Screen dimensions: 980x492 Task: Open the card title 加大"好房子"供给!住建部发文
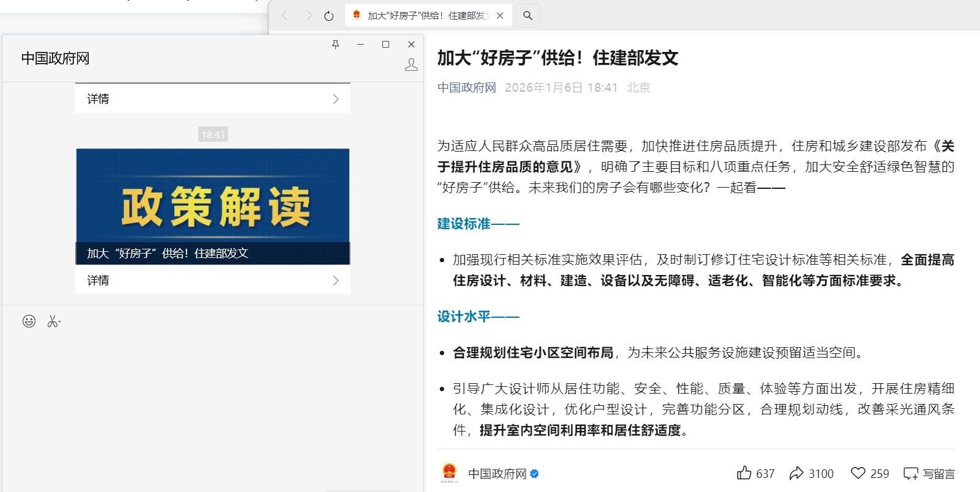pos(168,254)
